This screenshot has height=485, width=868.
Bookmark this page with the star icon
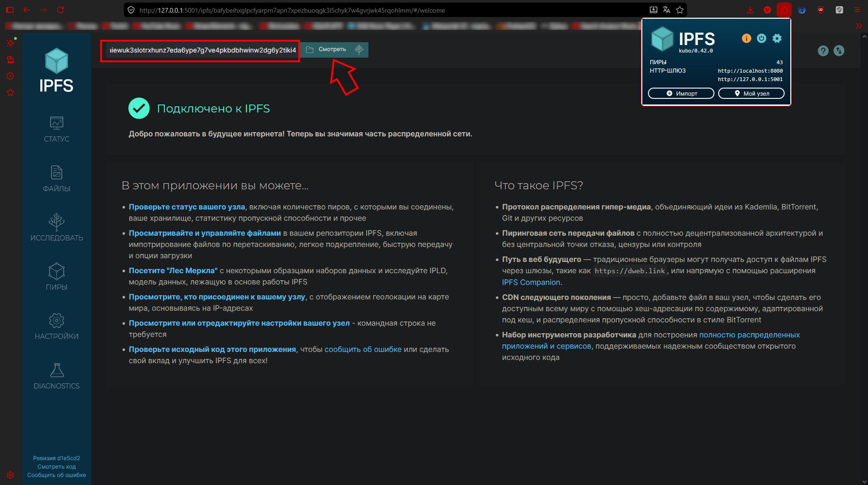pyautogui.click(x=680, y=10)
